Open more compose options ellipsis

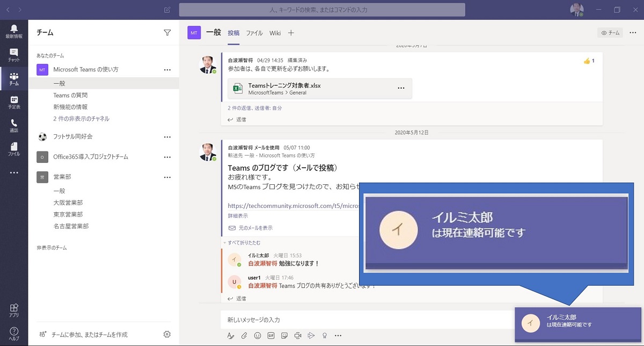[x=338, y=335]
